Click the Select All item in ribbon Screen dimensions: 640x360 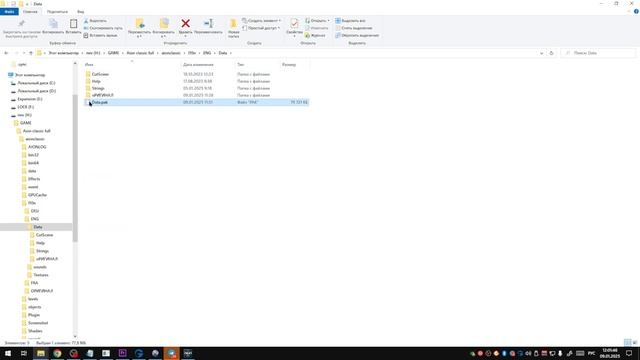tap(351, 20)
